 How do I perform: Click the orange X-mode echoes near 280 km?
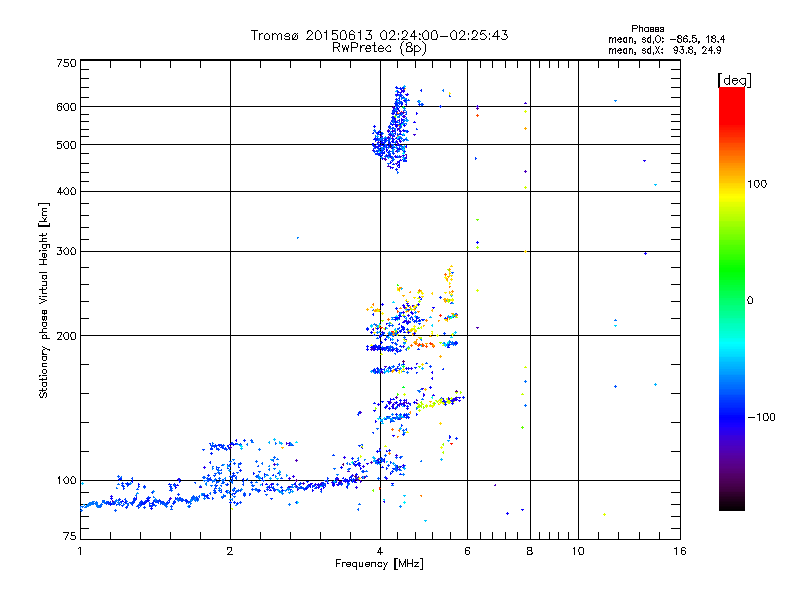click(x=449, y=284)
